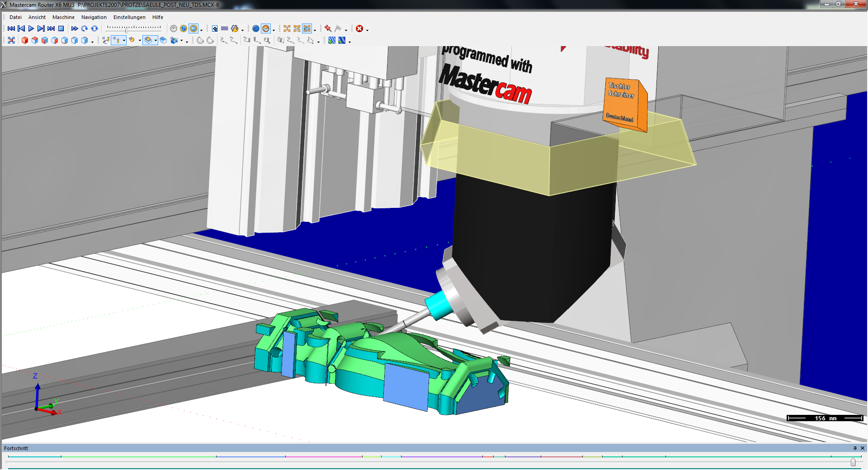Open the dropdown beside the workpiece visibility icon
Viewport: 868px width, 470px height.
coord(156,41)
